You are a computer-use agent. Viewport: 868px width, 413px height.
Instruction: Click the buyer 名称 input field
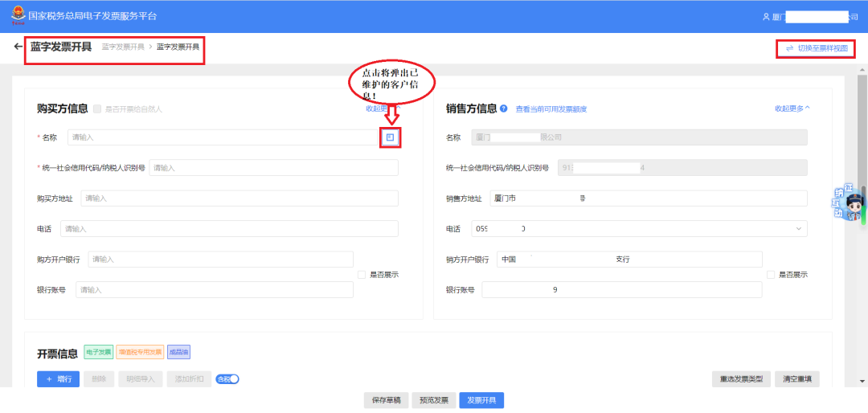pyautogui.click(x=223, y=137)
